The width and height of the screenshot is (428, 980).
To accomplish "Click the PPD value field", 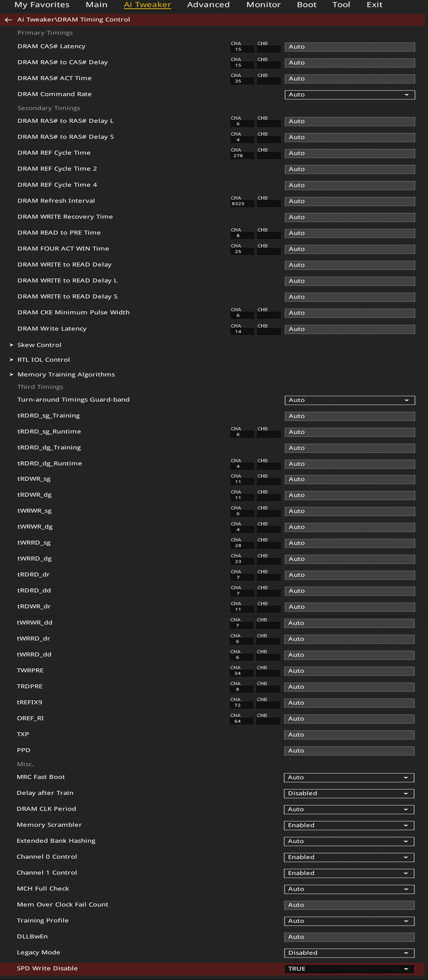I will click(349, 751).
